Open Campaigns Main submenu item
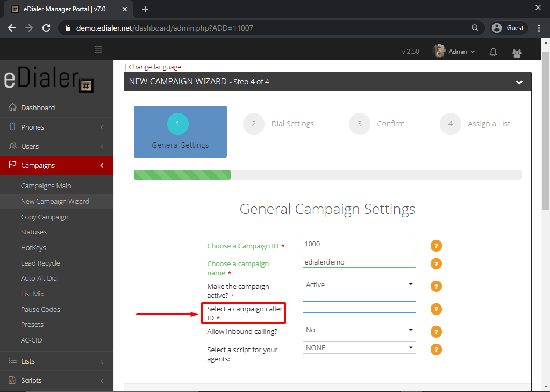 pyautogui.click(x=46, y=186)
